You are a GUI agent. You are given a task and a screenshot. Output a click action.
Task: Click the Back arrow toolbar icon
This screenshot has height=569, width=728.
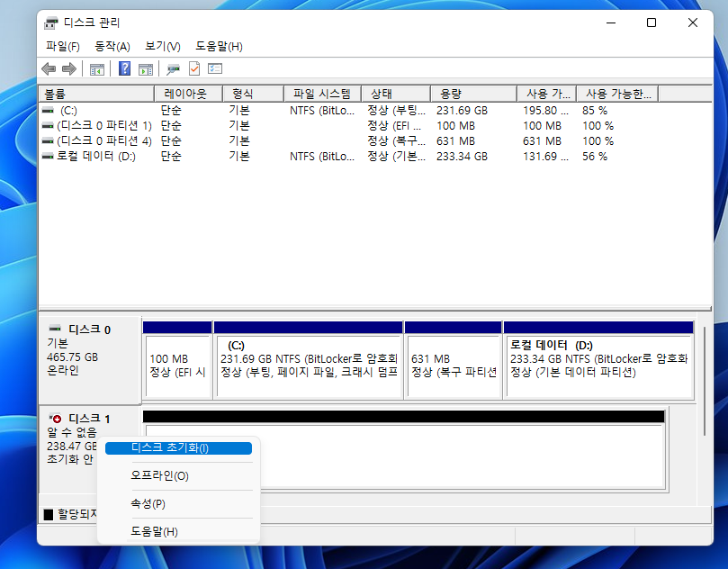tap(49, 69)
